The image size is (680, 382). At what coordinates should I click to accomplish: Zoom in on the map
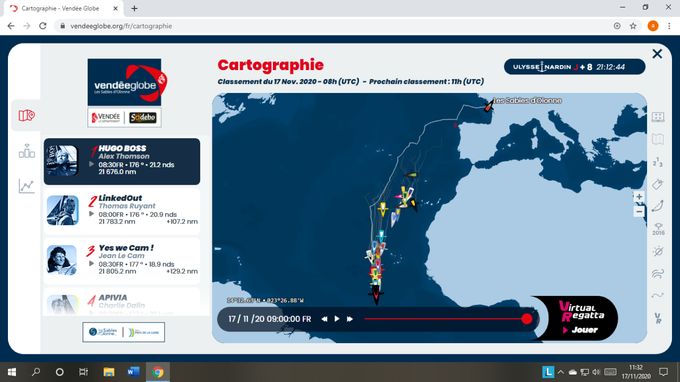coord(639,196)
